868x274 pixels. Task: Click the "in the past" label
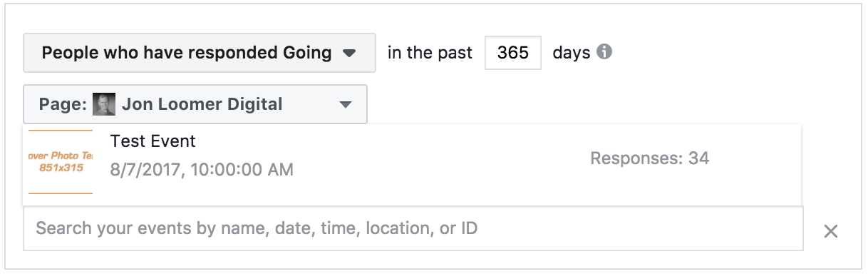[x=430, y=53]
